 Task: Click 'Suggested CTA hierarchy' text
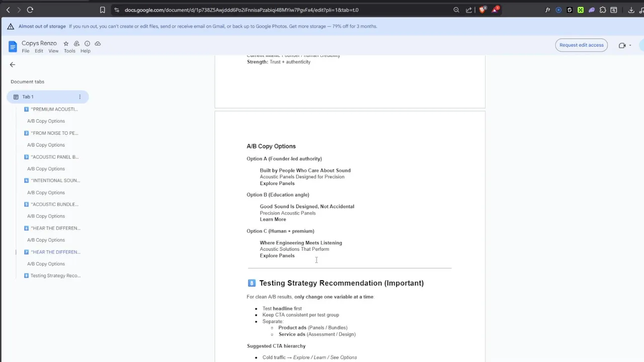[x=276, y=346]
